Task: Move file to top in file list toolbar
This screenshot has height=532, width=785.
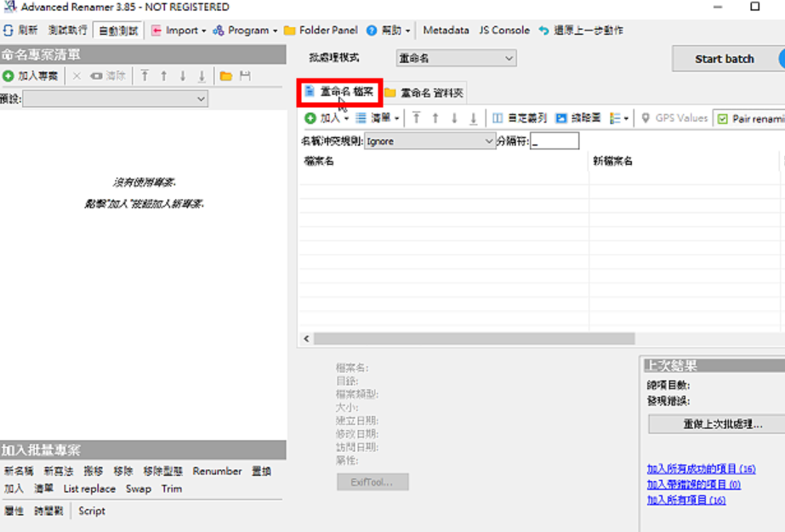Action: (x=416, y=118)
